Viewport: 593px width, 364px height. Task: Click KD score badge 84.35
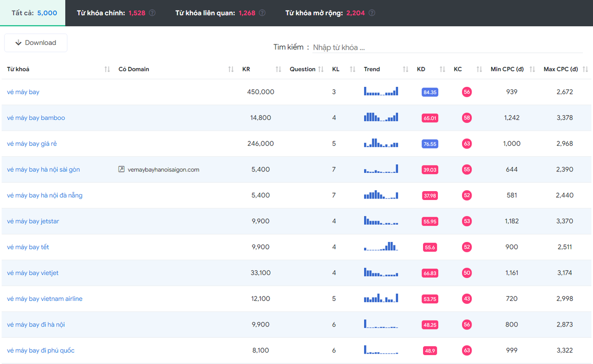coord(429,92)
